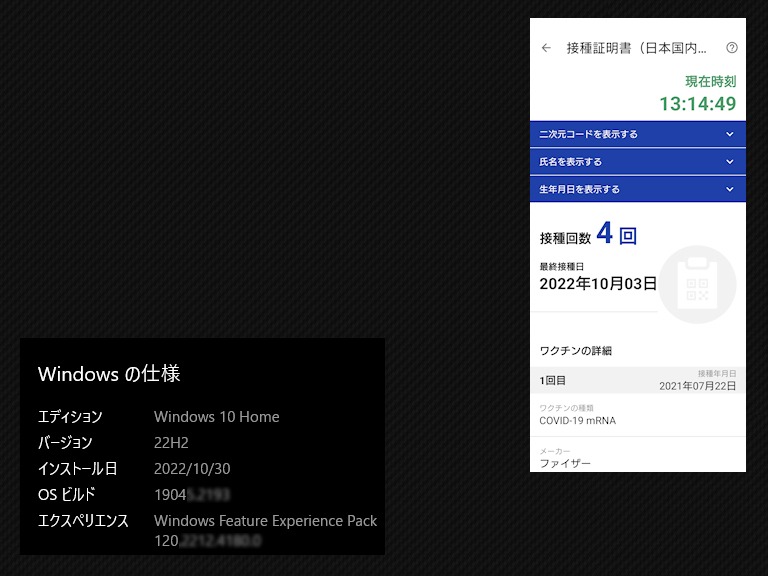Expand 生年月日を表示する section

pos(638,189)
